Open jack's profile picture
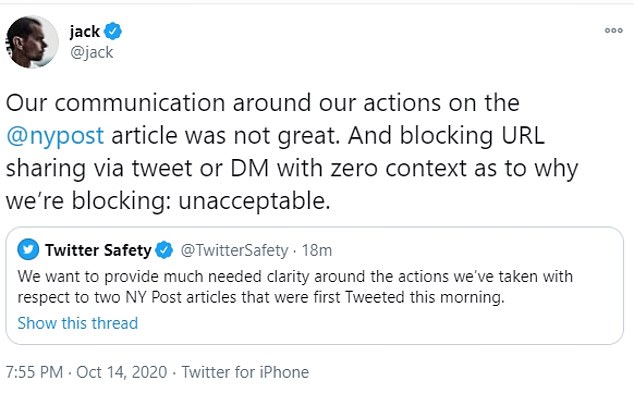Screen dimensions: 634x393 click(32, 42)
